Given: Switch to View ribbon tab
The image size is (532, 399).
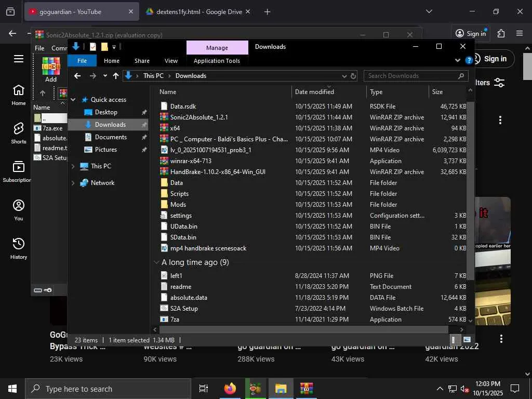Looking at the screenshot, I should click(171, 61).
